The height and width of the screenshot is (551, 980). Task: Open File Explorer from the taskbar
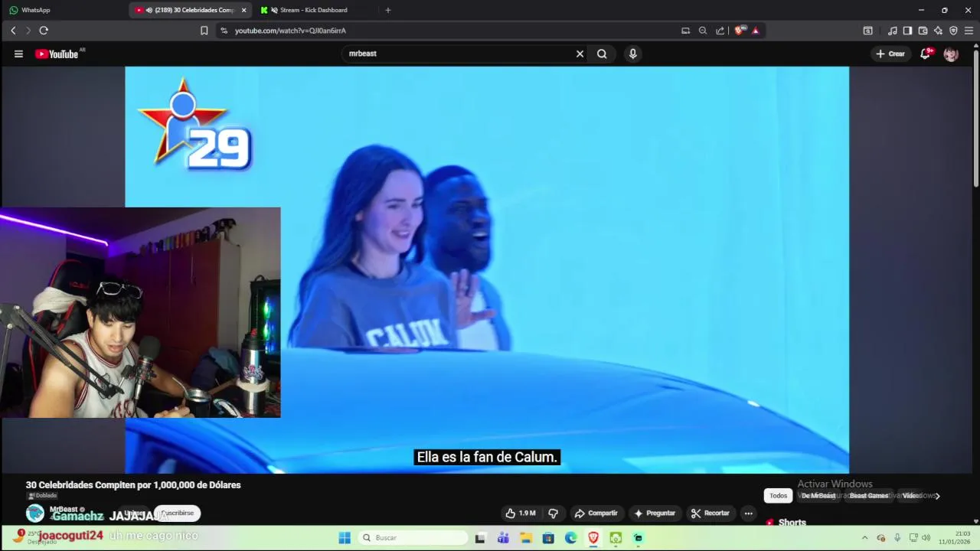click(526, 538)
